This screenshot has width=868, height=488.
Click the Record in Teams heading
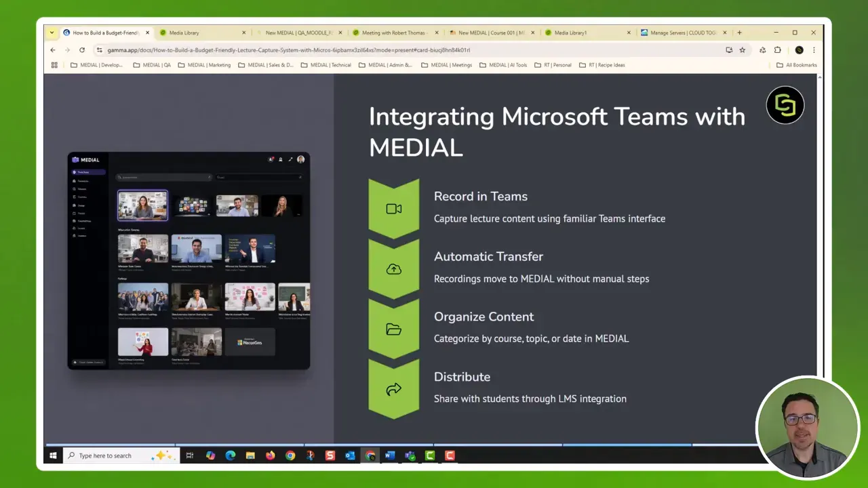point(481,197)
